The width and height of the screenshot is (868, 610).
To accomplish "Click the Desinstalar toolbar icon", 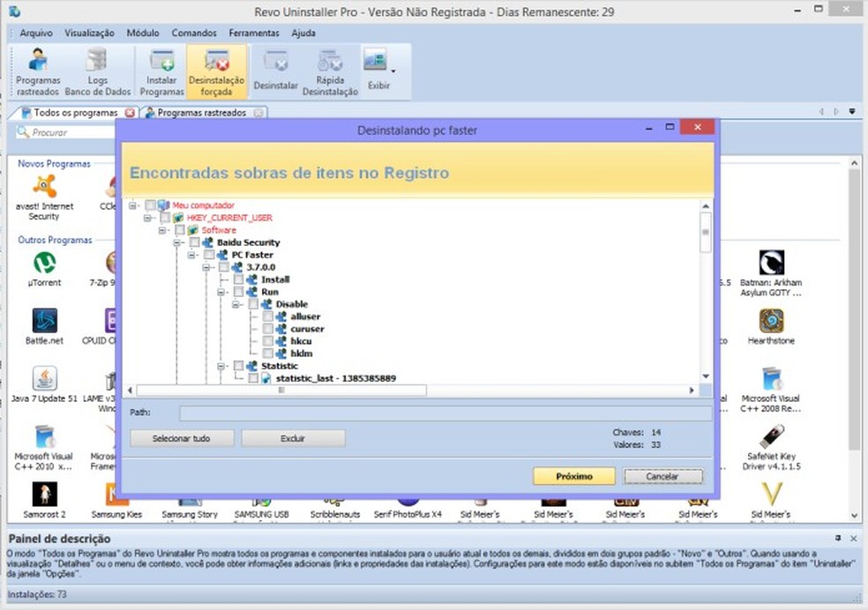I will pos(275,71).
